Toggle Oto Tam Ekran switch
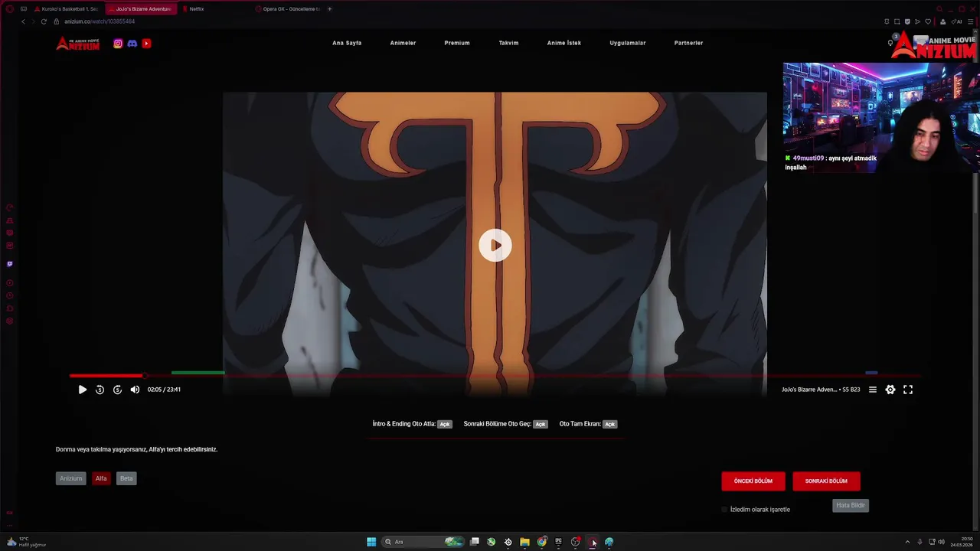The width and height of the screenshot is (980, 551). 609,424
